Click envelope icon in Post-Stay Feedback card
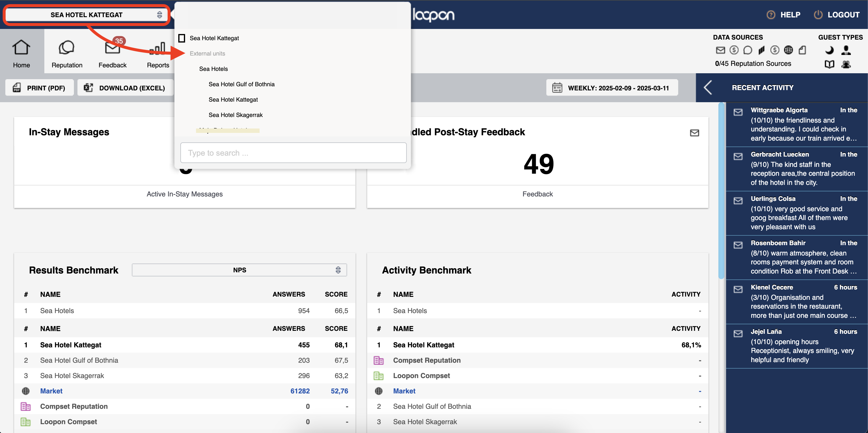Image resolution: width=868 pixels, height=433 pixels. click(694, 133)
